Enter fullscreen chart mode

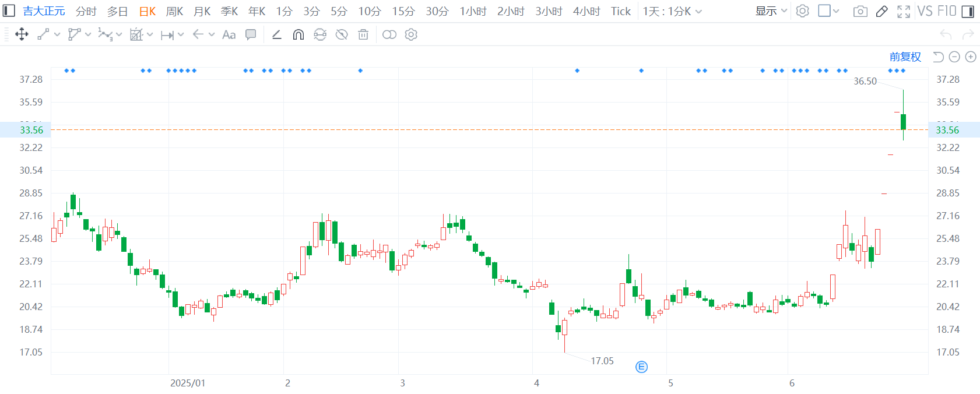point(904,11)
